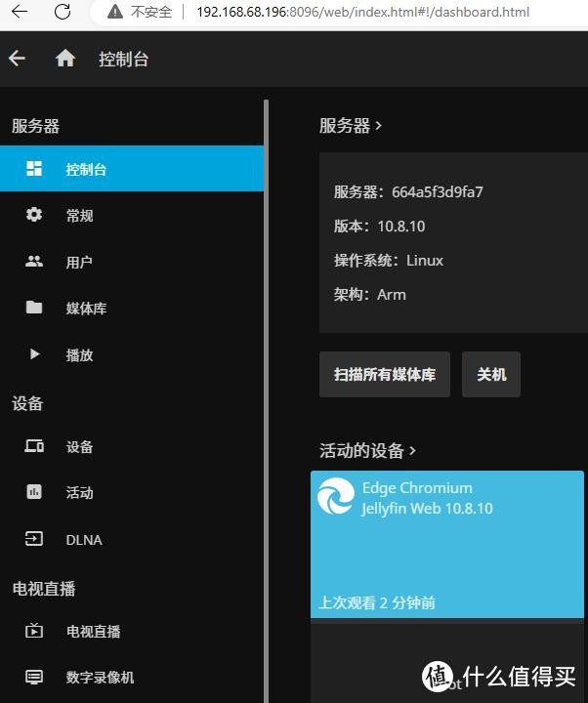Image resolution: width=588 pixels, height=703 pixels.
Task: Select the 用户 people icon
Action: click(x=34, y=262)
